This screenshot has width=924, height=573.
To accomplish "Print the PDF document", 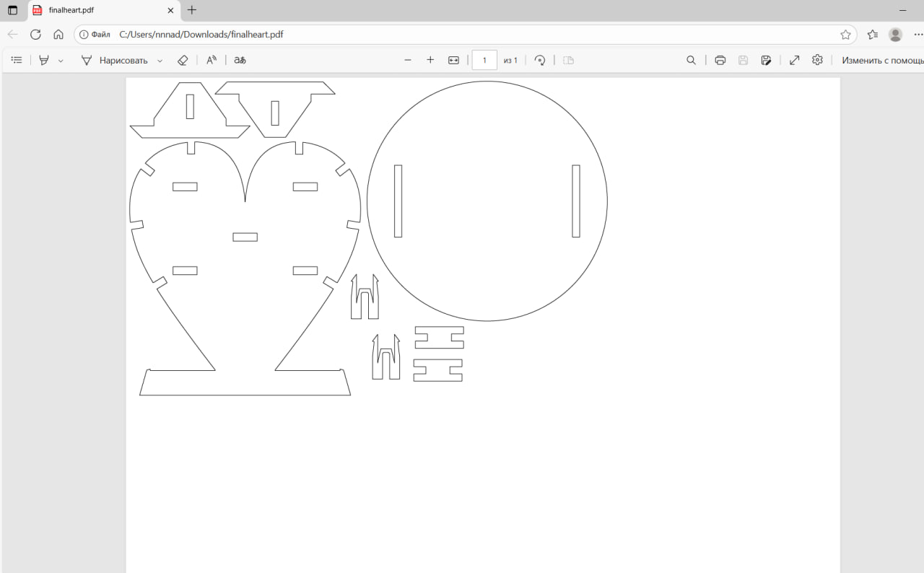I will click(720, 60).
